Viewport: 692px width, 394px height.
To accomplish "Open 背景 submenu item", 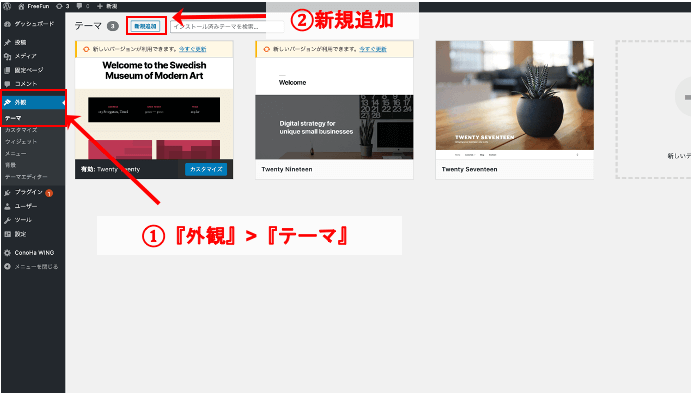I will [10, 165].
